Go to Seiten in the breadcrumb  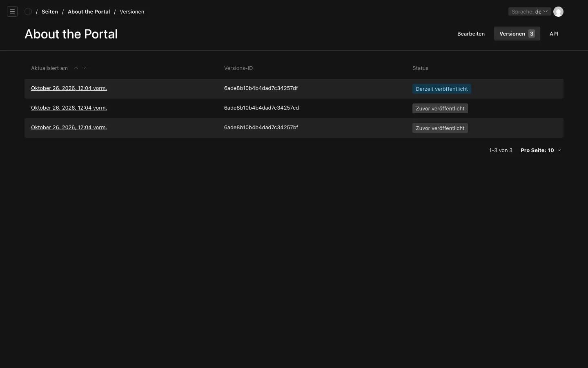tap(50, 11)
